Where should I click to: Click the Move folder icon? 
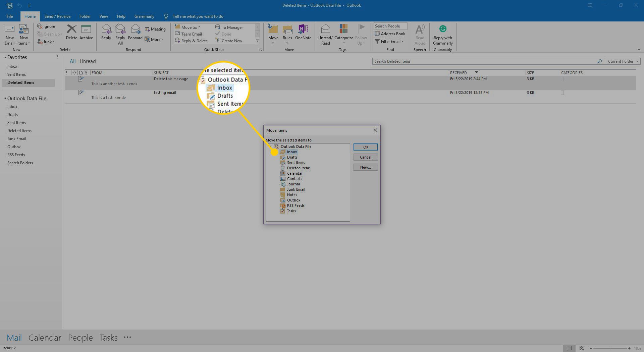tap(273, 29)
